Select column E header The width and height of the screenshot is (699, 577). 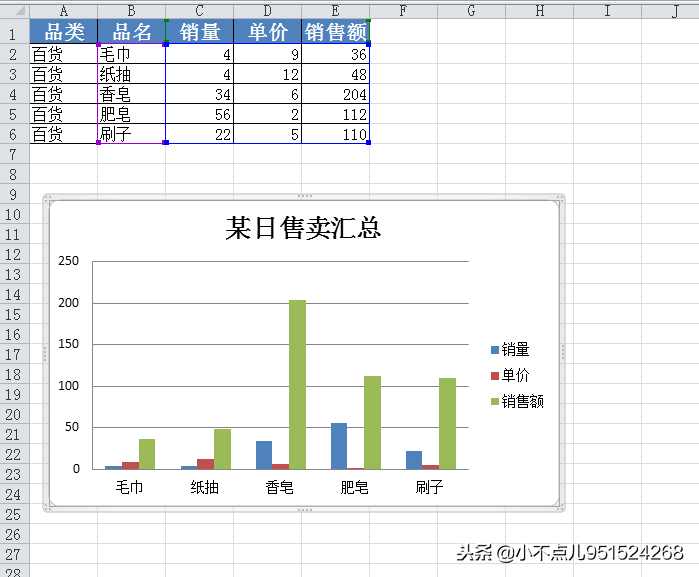tap(335, 10)
